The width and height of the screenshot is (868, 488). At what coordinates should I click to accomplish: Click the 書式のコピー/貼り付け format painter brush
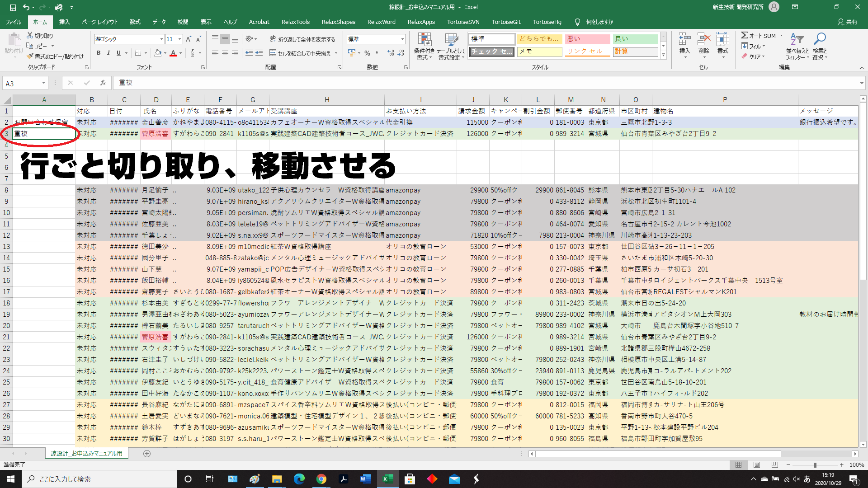[x=30, y=56]
